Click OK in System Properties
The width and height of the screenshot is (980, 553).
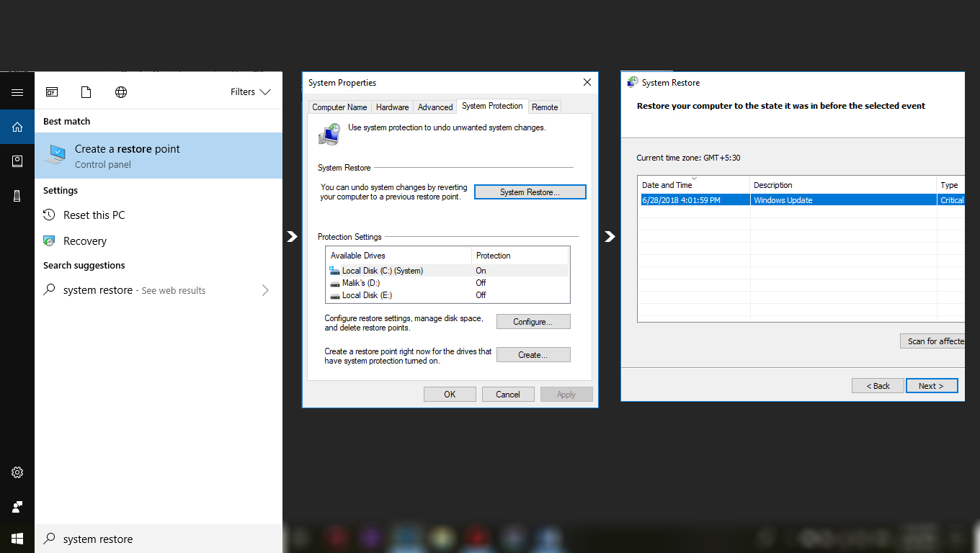tap(450, 395)
